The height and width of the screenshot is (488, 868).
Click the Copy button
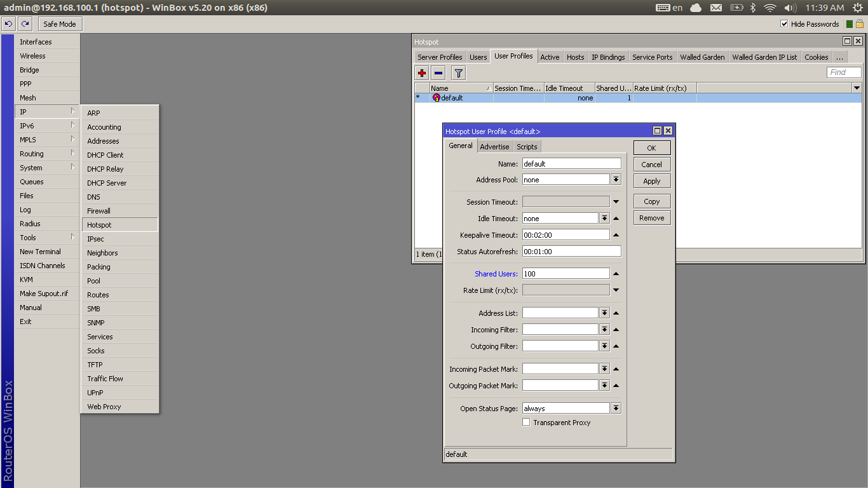pos(652,201)
